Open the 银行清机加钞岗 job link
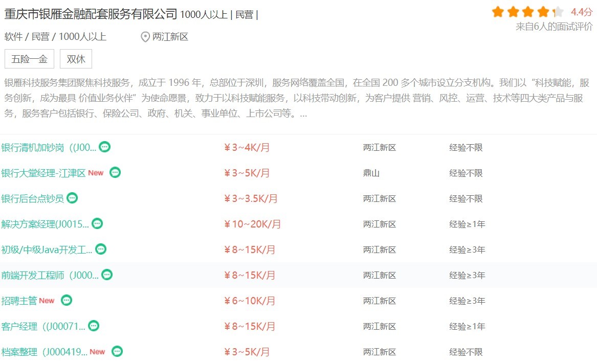This screenshot has height=364, width=597. (49, 147)
